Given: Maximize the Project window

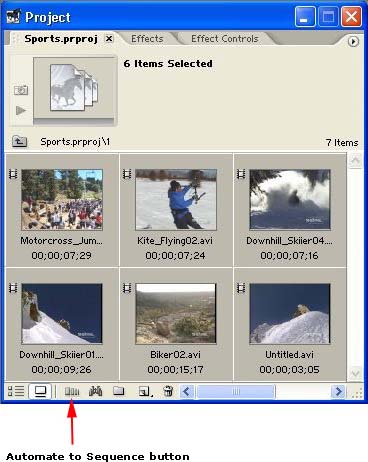Looking at the screenshot, I should [328, 17].
